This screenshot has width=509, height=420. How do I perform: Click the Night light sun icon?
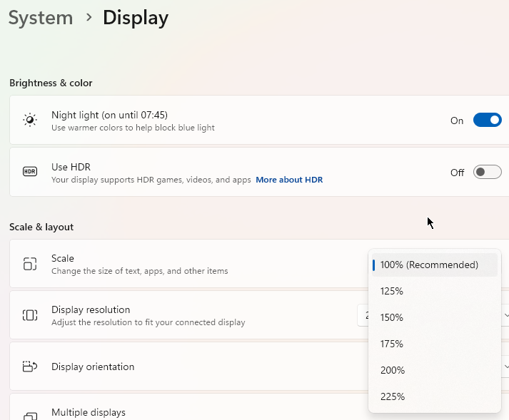pyautogui.click(x=30, y=120)
